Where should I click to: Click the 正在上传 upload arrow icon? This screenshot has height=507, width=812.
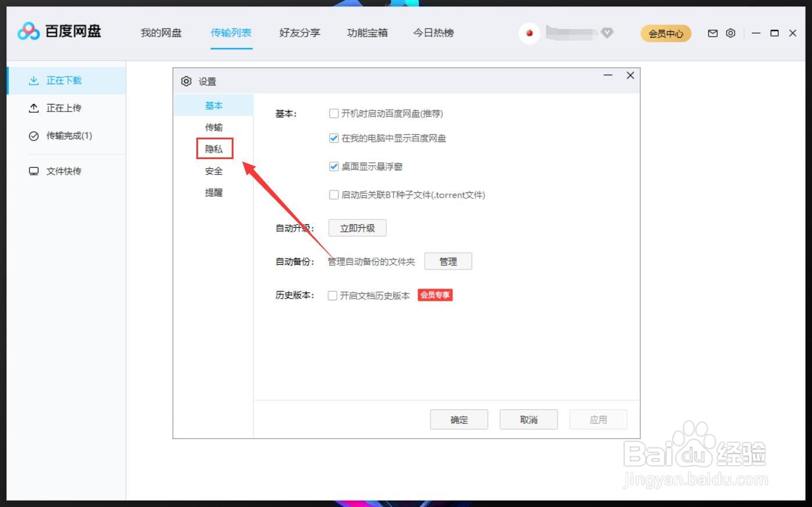click(34, 108)
